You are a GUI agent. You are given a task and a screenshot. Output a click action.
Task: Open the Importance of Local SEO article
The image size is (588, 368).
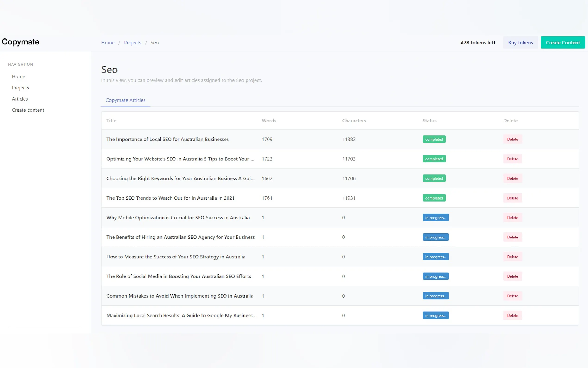167,139
